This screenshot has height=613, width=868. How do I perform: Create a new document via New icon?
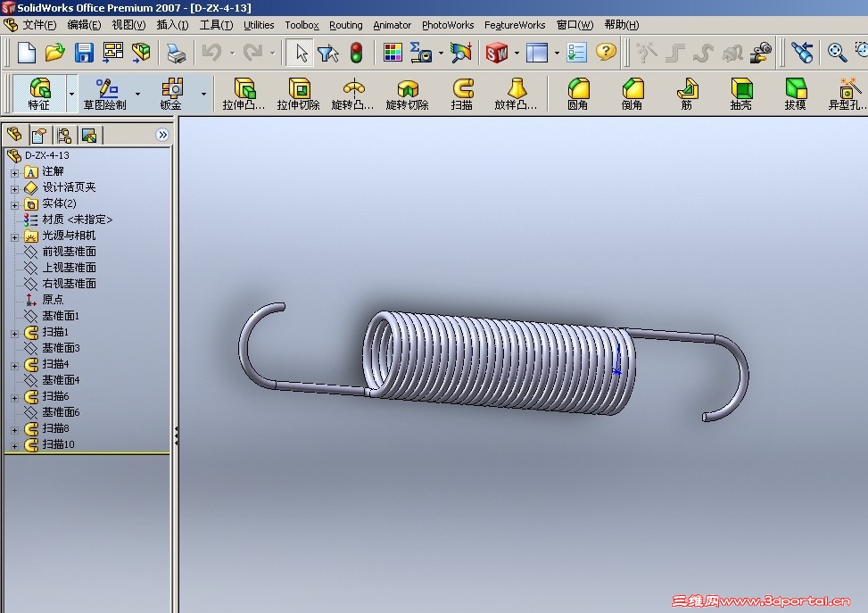click(x=27, y=54)
